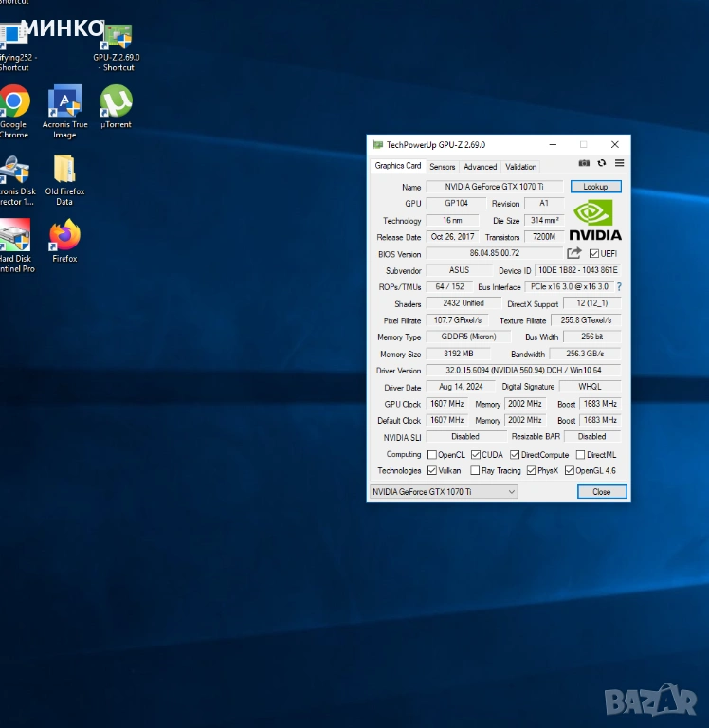Switch to the Advanced tab

point(481,167)
